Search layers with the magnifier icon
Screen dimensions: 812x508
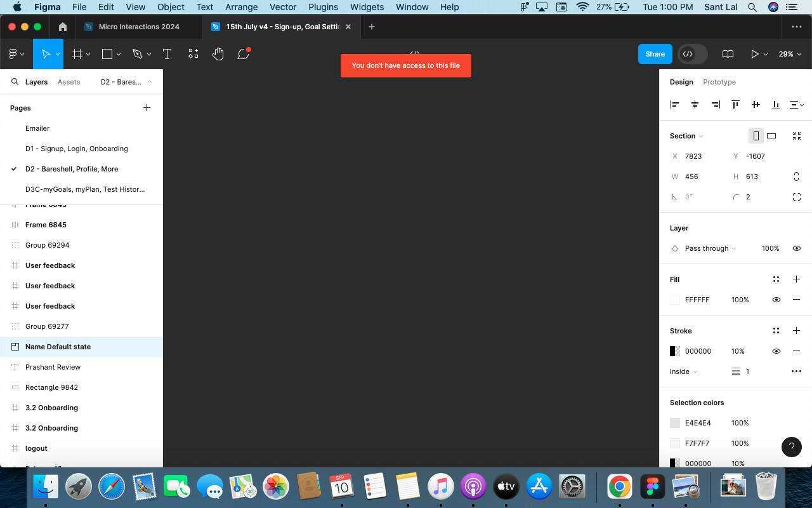(x=15, y=82)
